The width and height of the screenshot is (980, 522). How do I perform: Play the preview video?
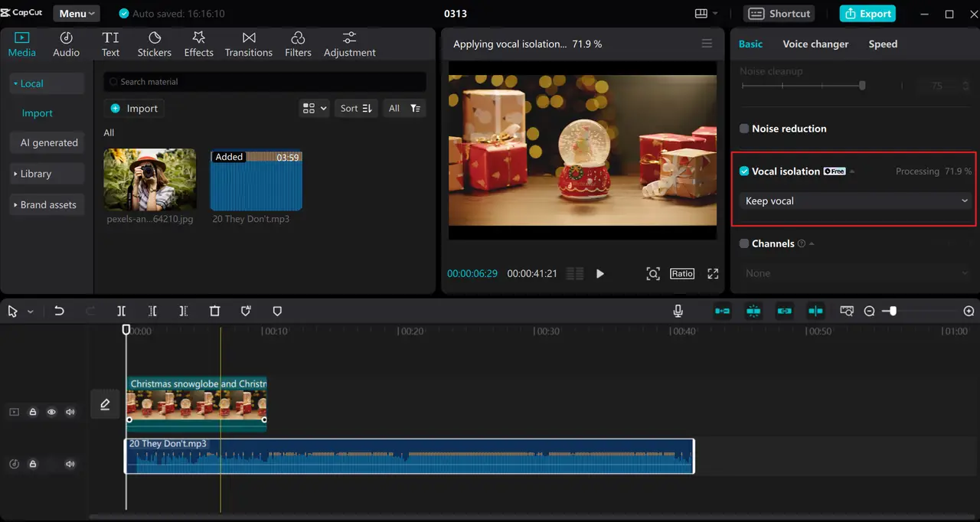coord(600,273)
